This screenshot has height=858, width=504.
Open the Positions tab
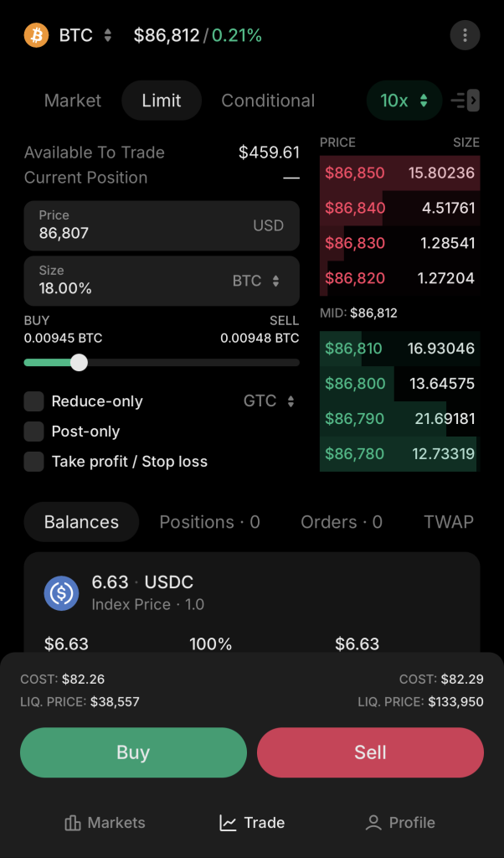click(x=209, y=522)
